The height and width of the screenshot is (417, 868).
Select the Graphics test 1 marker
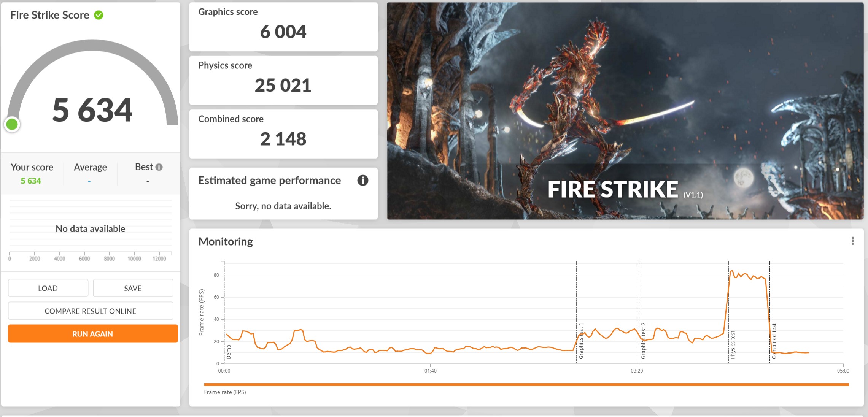pyautogui.click(x=581, y=341)
